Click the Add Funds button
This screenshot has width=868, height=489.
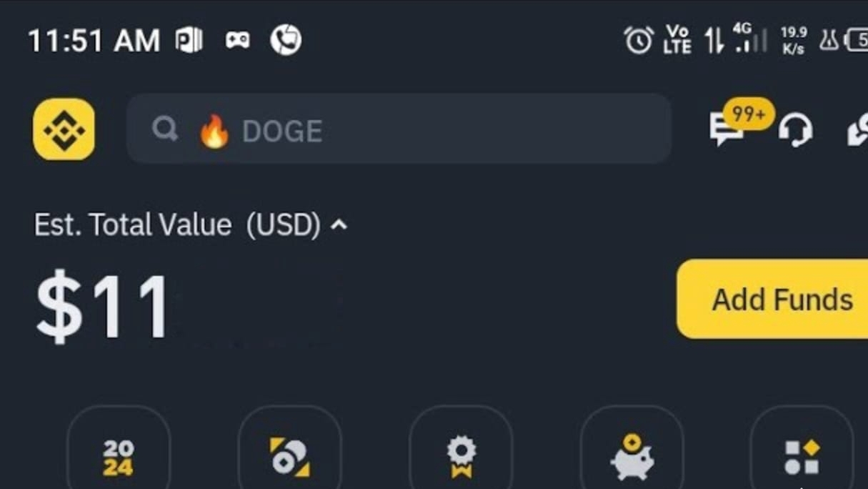(x=772, y=299)
